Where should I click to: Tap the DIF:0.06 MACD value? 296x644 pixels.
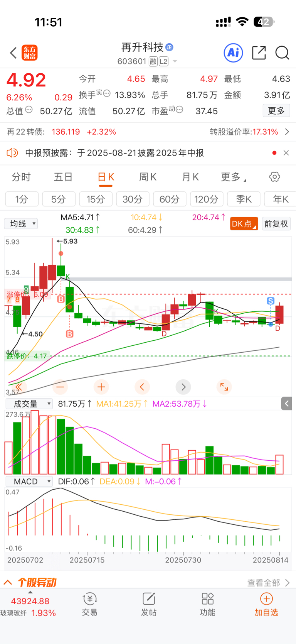coord(76,482)
